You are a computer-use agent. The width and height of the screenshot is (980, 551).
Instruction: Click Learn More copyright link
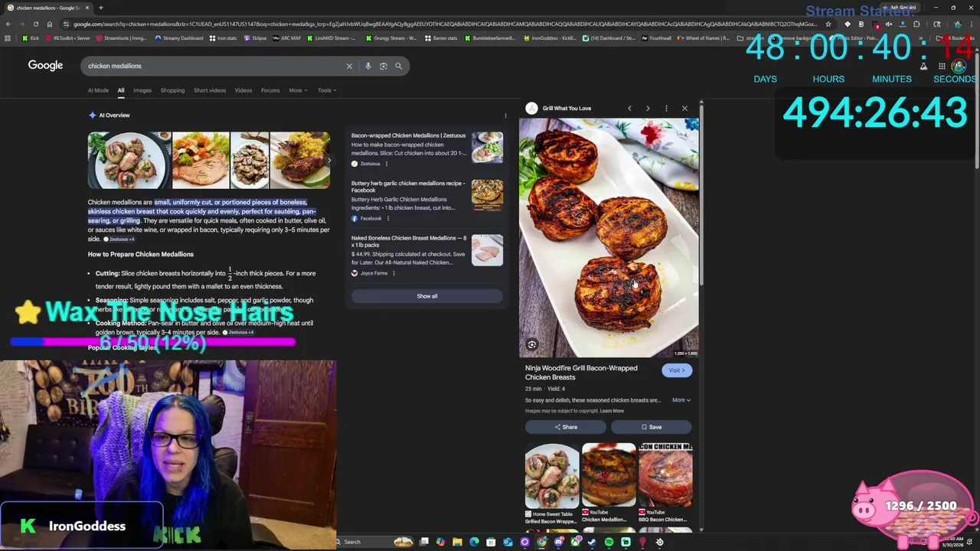[612, 411]
